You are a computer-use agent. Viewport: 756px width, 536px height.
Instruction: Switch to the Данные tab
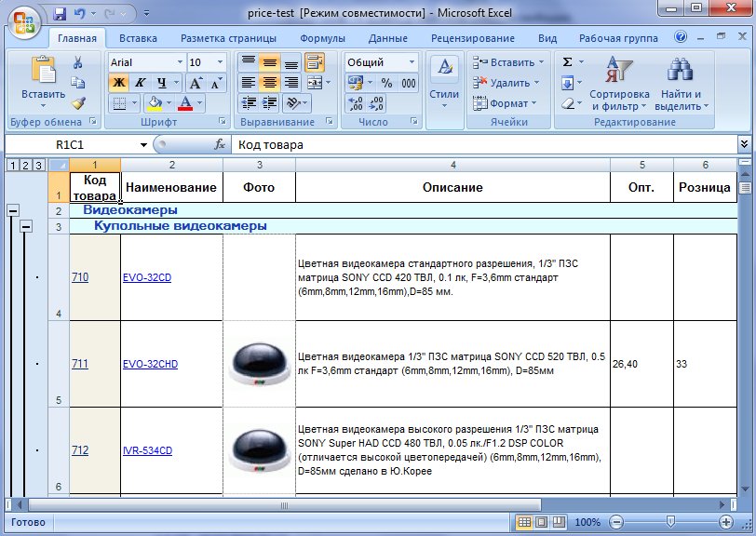[x=388, y=38]
